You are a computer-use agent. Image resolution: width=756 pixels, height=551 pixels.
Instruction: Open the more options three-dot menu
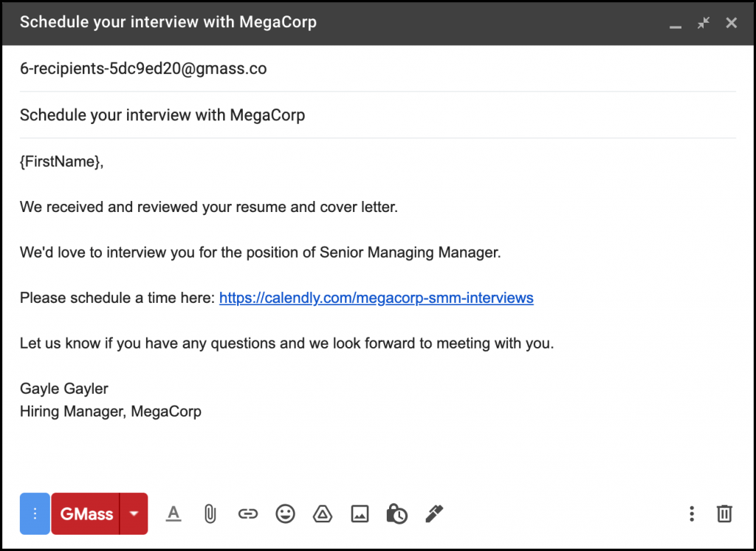[x=691, y=513]
